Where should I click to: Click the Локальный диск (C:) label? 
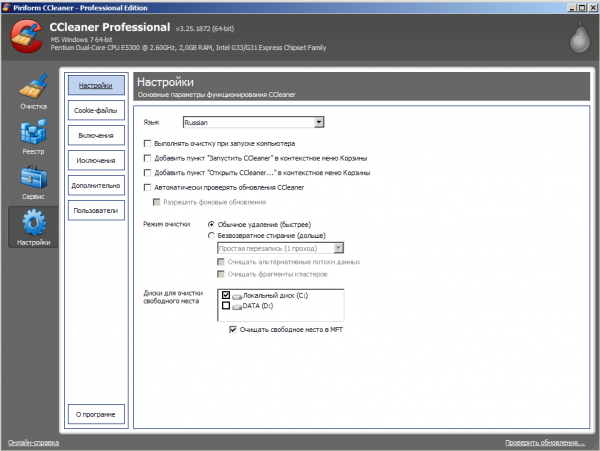pos(276,295)
